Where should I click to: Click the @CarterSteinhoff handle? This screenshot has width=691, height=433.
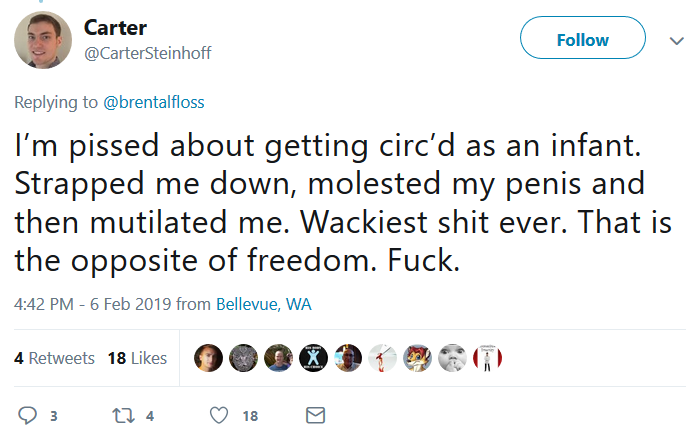coord(148,52)
